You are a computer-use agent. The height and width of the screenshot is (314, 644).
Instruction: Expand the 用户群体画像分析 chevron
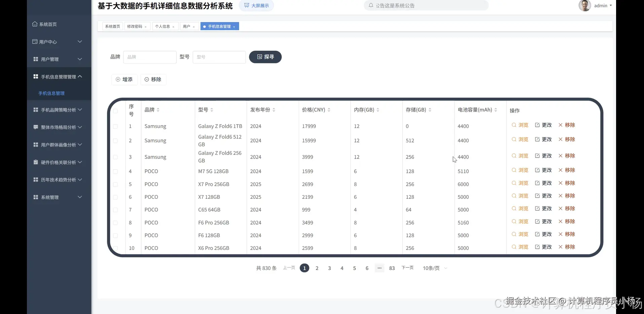click(80, 145)
